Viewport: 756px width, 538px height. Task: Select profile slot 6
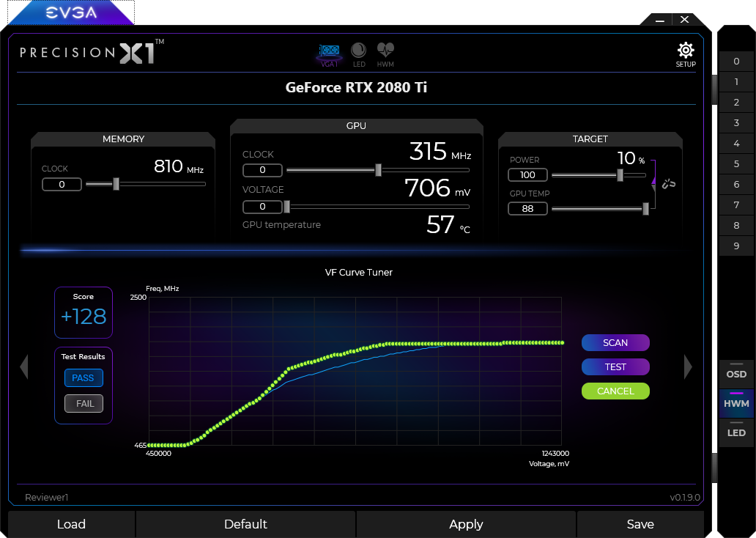(736, 184)
